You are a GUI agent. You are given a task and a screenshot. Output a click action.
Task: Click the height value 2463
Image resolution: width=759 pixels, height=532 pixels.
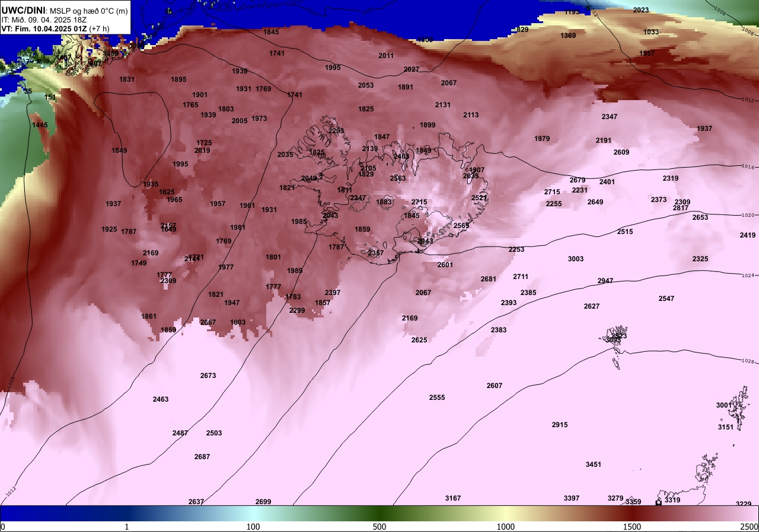click(161, 399)
